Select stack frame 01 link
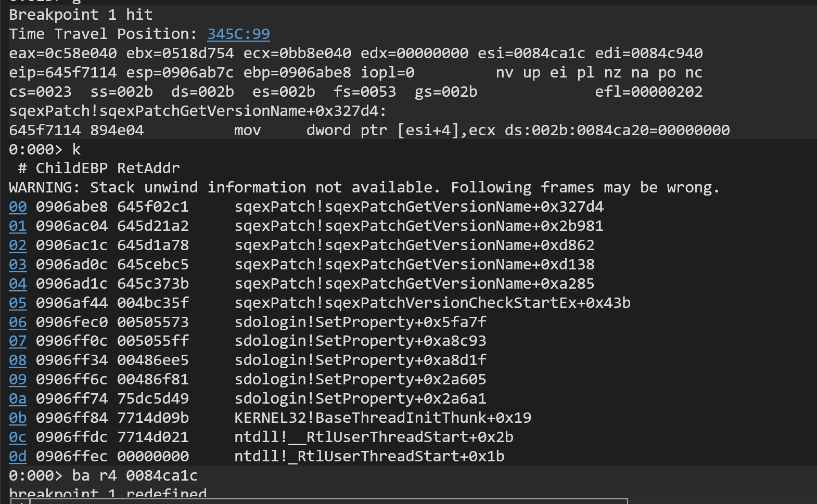This screenshot has width=817, height=504. [18, 226]
